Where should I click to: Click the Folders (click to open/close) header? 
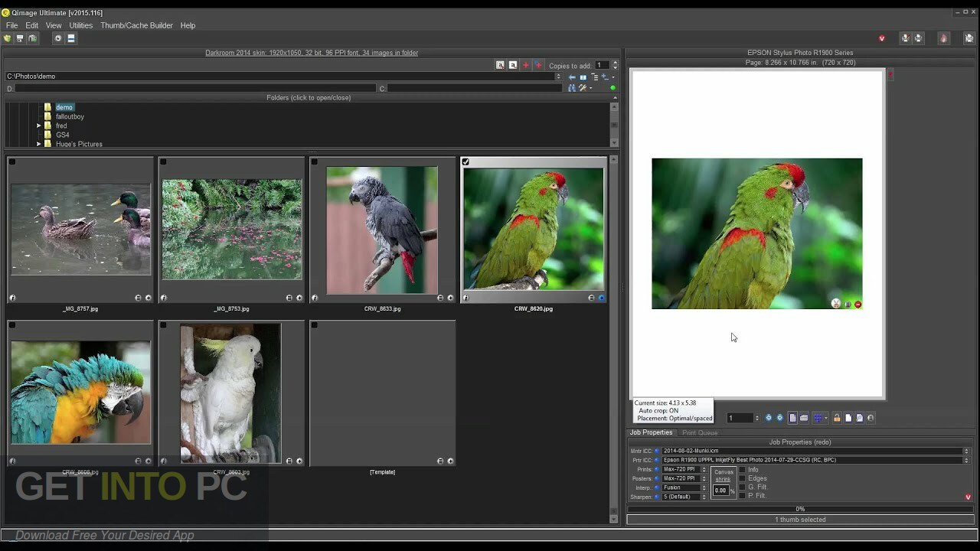click(309, 98)
